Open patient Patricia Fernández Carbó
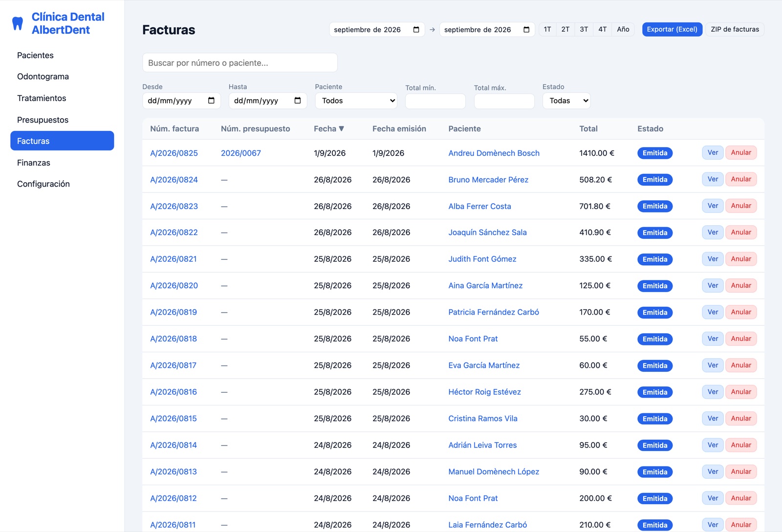782x532 pixels. point(494,312)
